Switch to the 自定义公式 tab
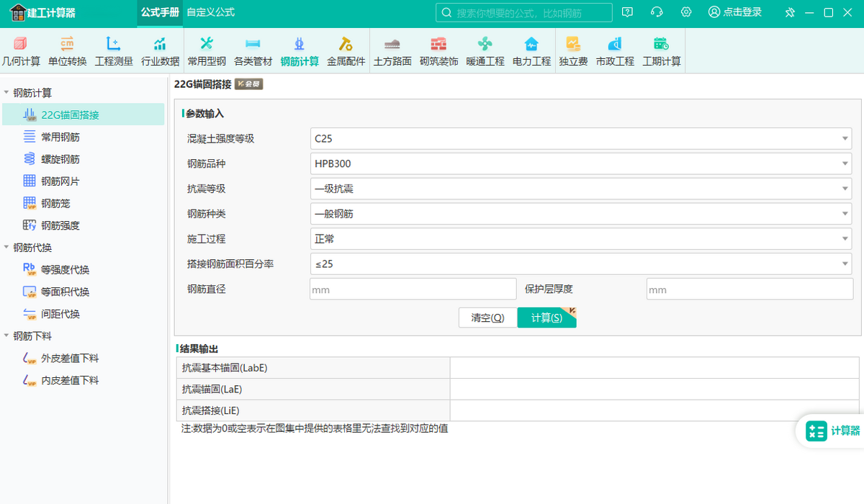Screen dimensions: 864x504 click(x=210, y=12)
